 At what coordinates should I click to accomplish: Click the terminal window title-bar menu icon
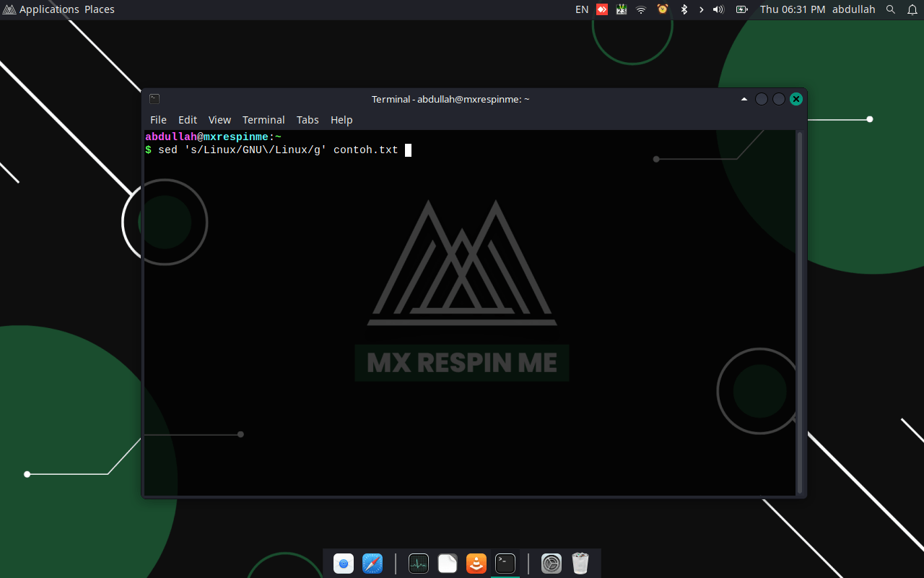pyautogui.click(x=154, y=99)
